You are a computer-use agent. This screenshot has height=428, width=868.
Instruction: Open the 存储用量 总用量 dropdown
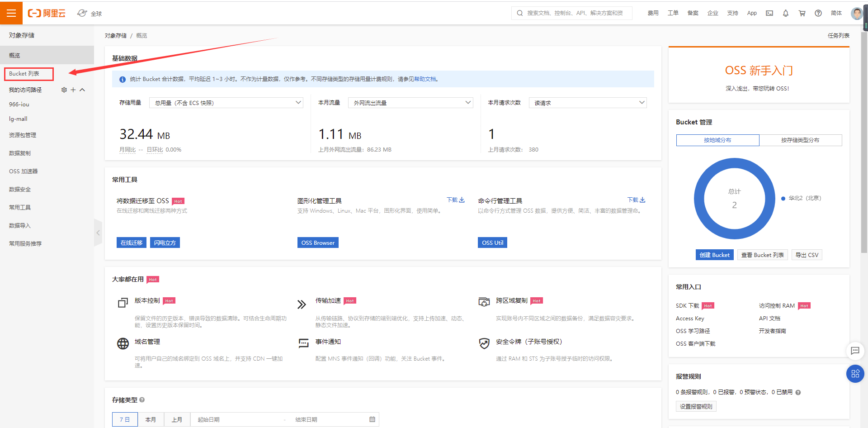click(x=226, y=103)
